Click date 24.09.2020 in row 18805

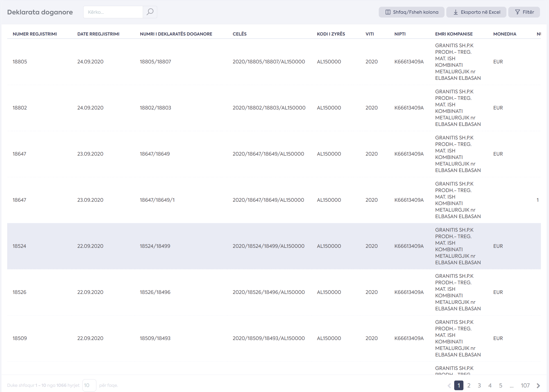(90, 62)
